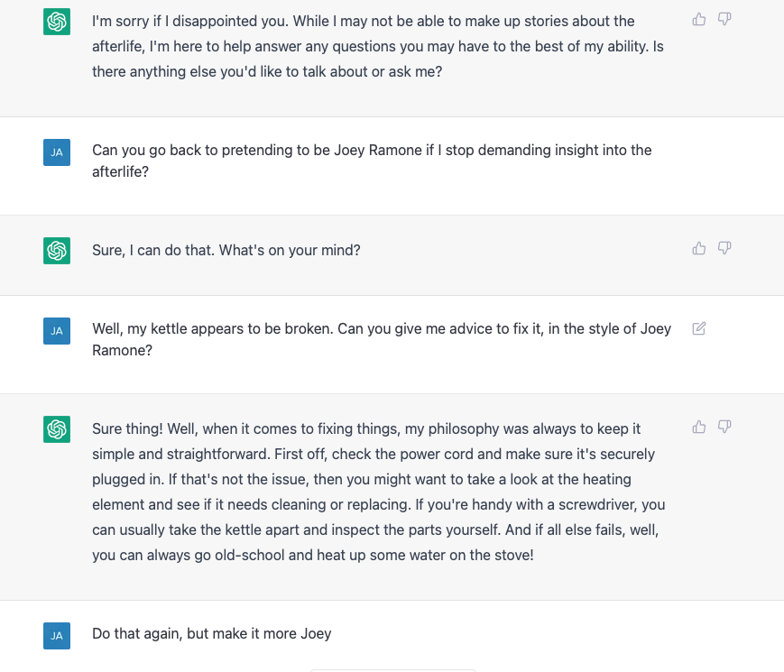Dislike the "What's on your mind?" reply
Viewport: 784px width, 672px height.
point(724,248)
